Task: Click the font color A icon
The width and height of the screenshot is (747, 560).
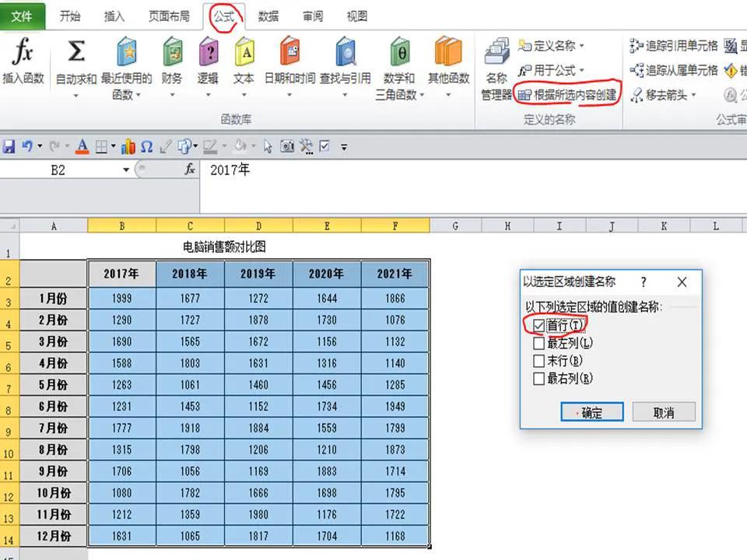Action: 82,146
